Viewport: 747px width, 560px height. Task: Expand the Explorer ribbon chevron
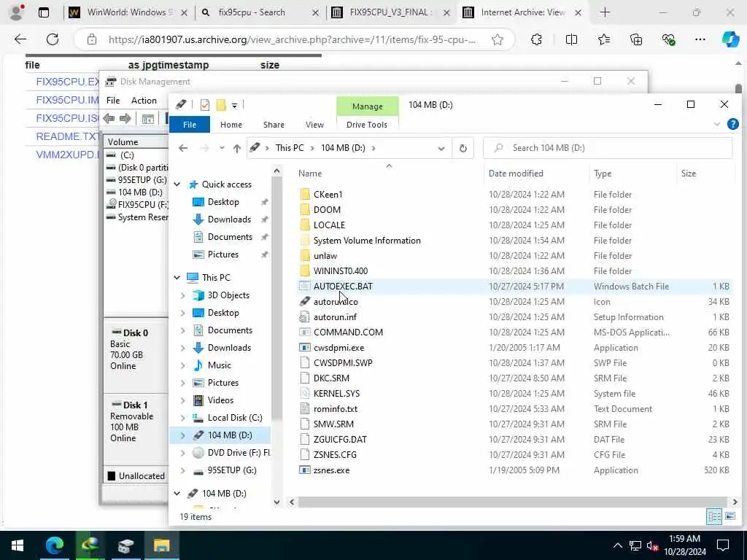pyautogui.click(x=717, y=125)
